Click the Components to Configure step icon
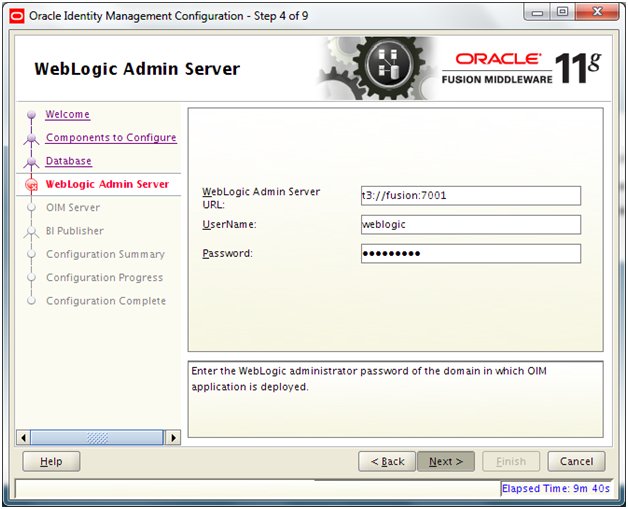Screen dimensions: 628x509 point(31,139)
